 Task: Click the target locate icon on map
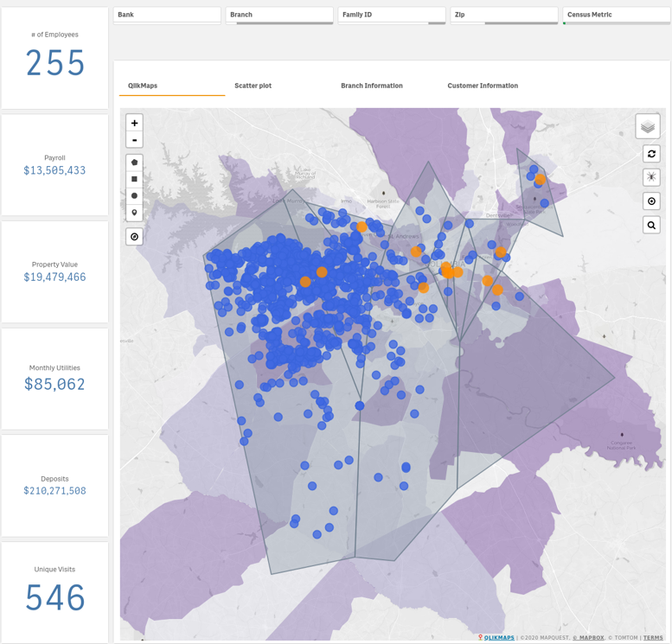pos(651,201)
